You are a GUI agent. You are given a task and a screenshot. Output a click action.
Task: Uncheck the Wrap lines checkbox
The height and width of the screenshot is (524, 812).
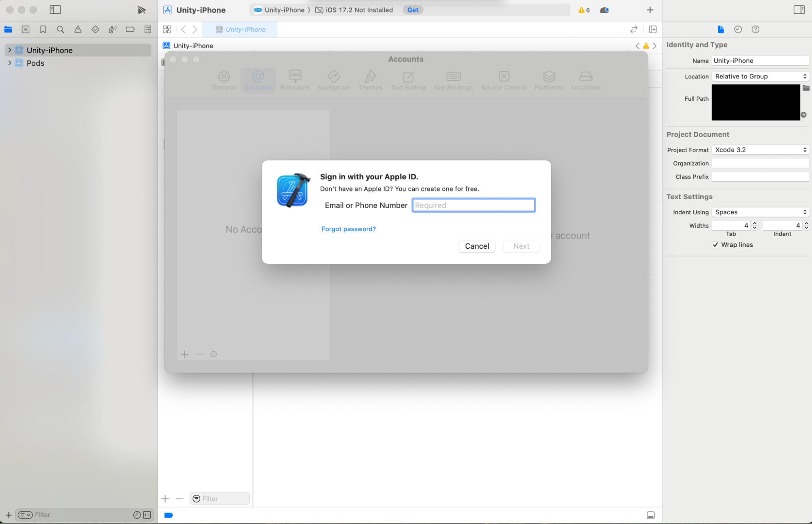point(715,245)
